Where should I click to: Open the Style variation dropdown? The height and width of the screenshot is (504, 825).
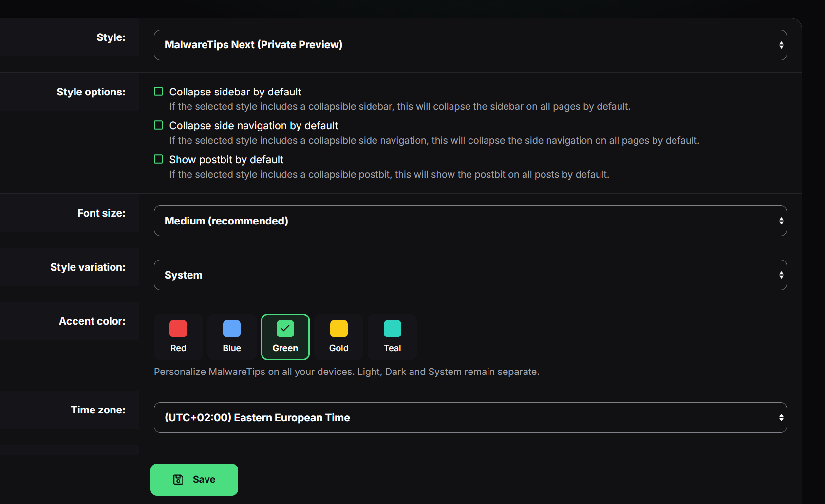(470, 275)
